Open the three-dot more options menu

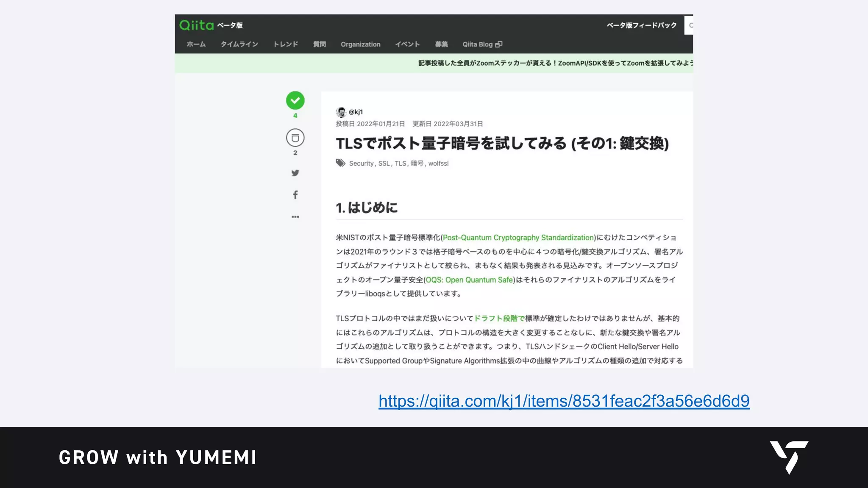(x=295, y=217)
